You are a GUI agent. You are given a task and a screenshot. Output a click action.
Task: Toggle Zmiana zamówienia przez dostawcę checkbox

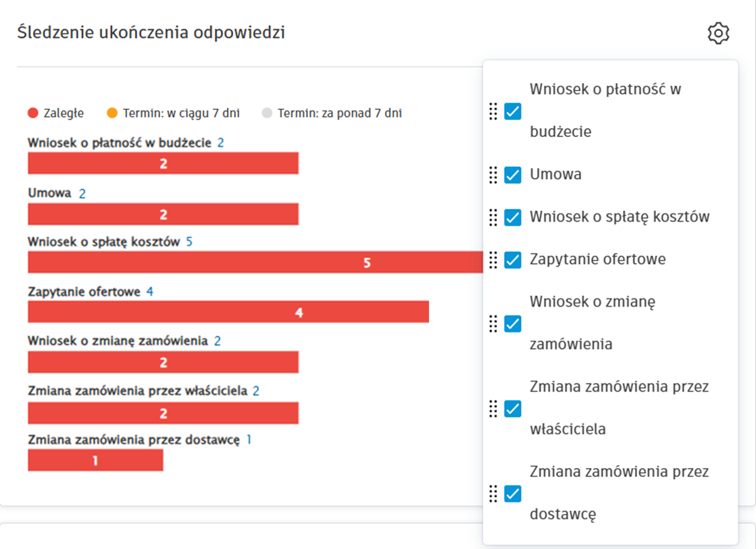pyautogui.click(x=513, y=494)
